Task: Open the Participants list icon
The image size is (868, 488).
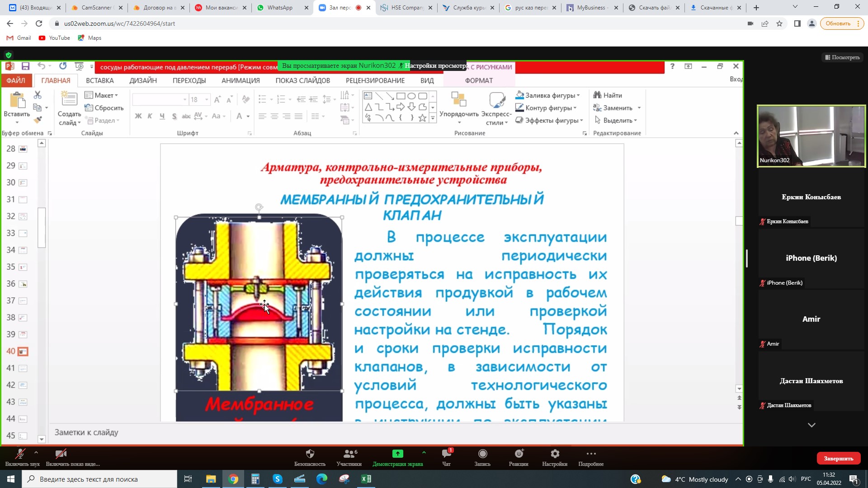Action: [349, 454]
